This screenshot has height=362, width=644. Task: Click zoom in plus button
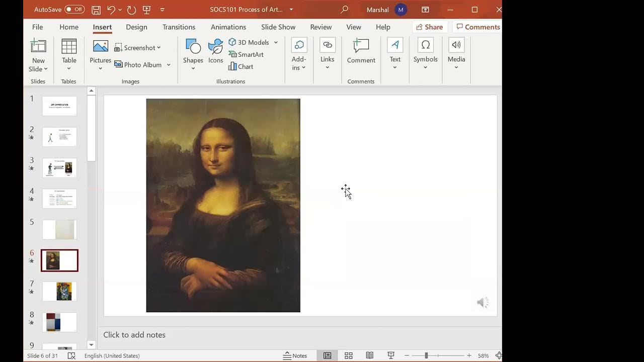click(469, 355)
